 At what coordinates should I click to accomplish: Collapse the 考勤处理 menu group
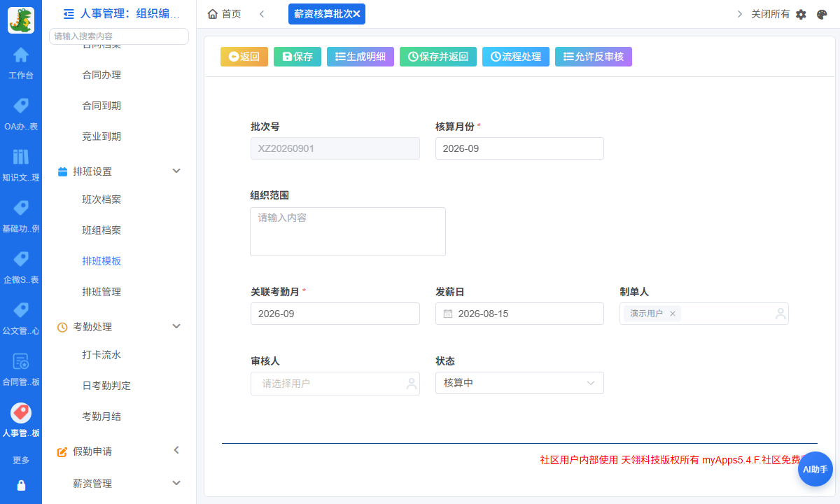[x=176, y=326]
